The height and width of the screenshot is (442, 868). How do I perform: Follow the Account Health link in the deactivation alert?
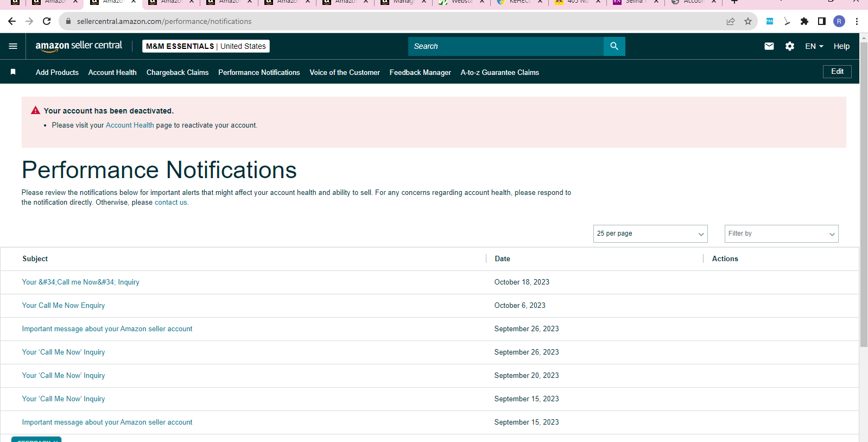pyautogui.click(x=130, y=125)
